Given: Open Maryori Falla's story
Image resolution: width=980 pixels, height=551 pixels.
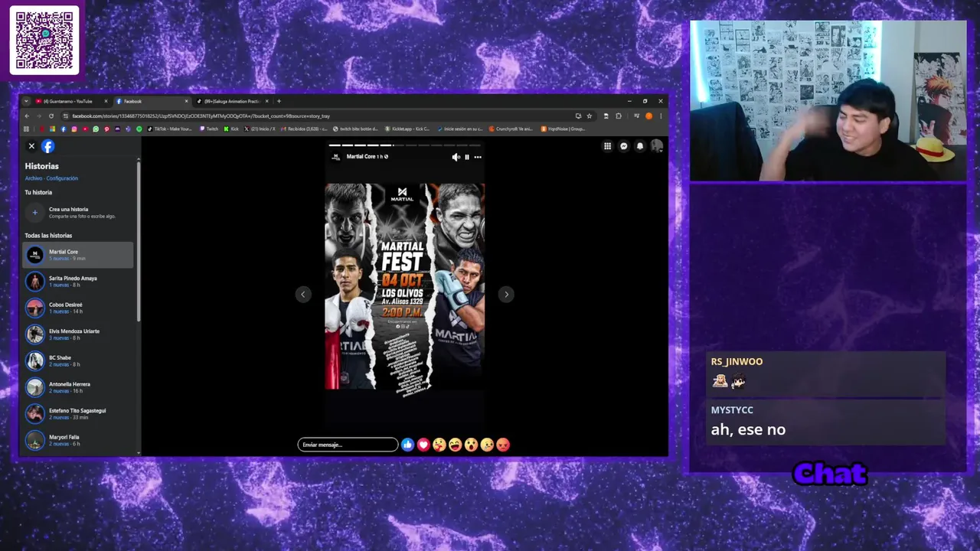Looking at the screenshot, I should coord(78,440).
